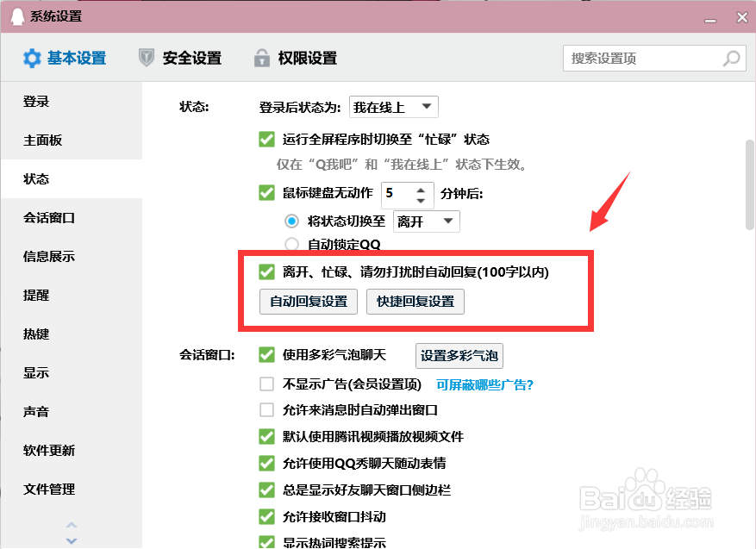Open the 可屏蔽哪些广告? link
The width and height of the screenshot is (756, 549).
pos(484,384)
